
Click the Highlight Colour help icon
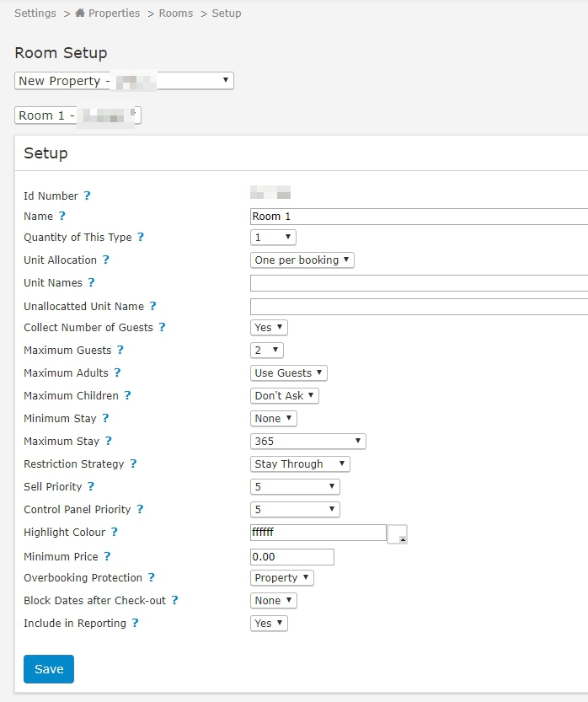(x=115, y=532)
